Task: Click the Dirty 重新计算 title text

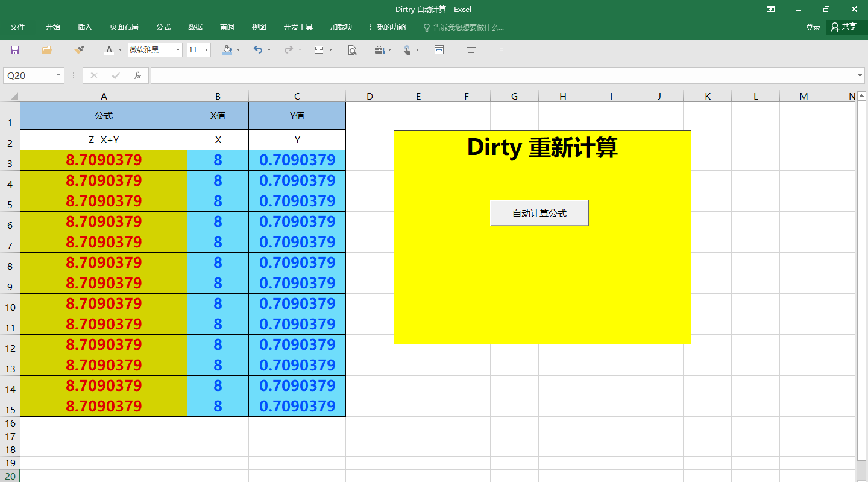Action: click(x=542, y=148)
